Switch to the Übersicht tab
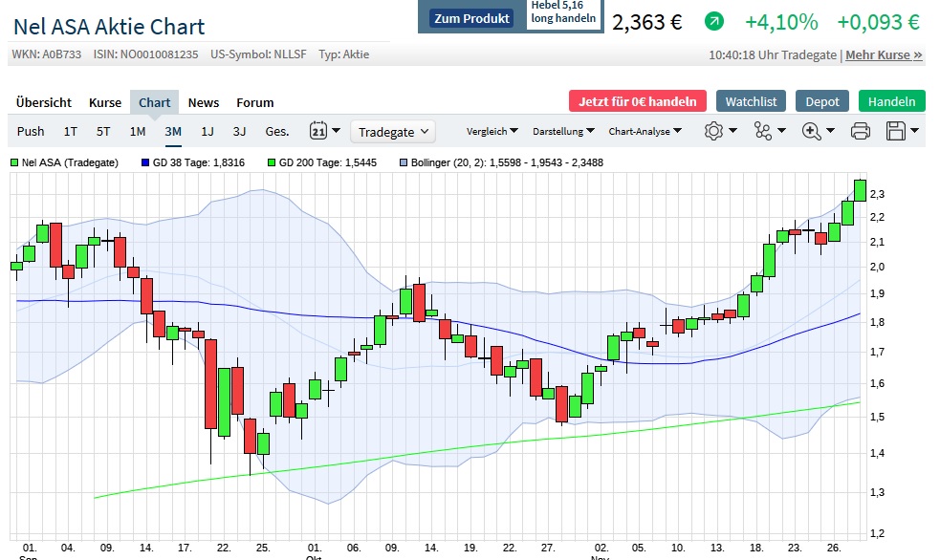Screen dimensions: 940x560 [44, 102]
